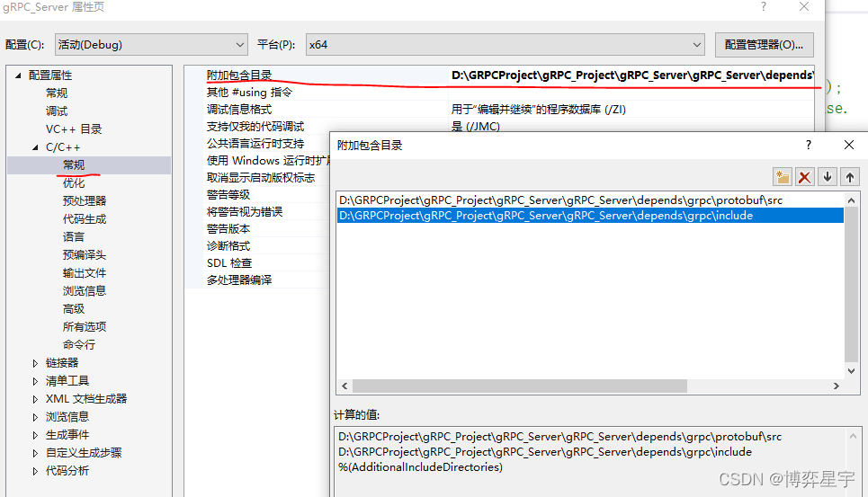868x497 pixels.
Task: Select 预编译头 tree item
Action: [x=85, y=255]
